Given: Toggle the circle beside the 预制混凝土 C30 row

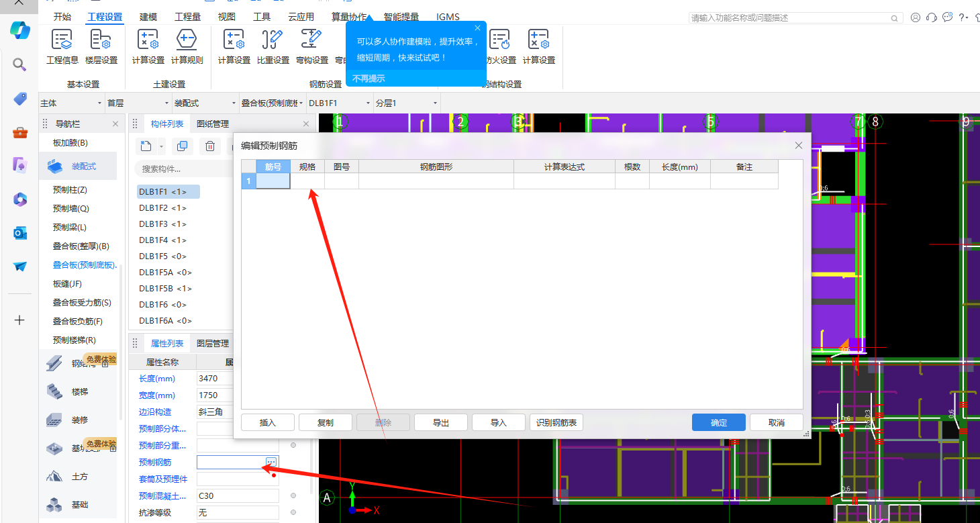Looking at the screenshot, I should (293, 495).
